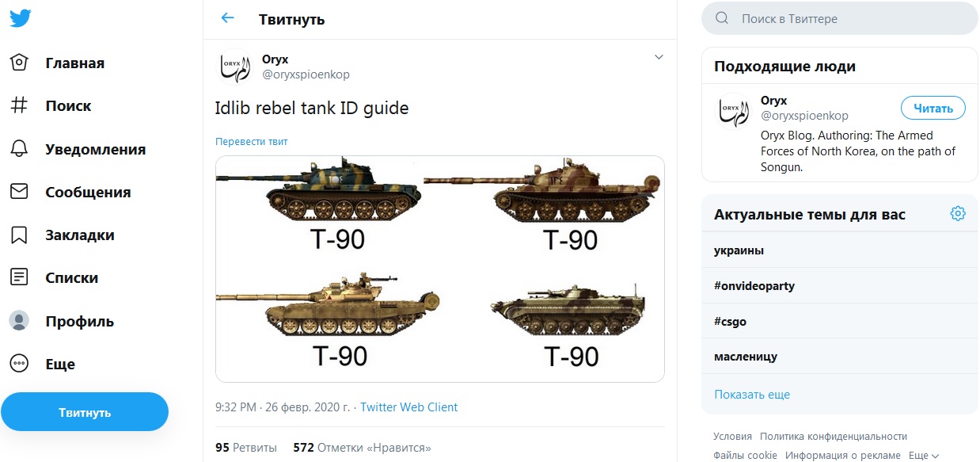Viewport: 980px width, 462px height.
Task: Click the Читать follow button
Action: click(933, 109)
